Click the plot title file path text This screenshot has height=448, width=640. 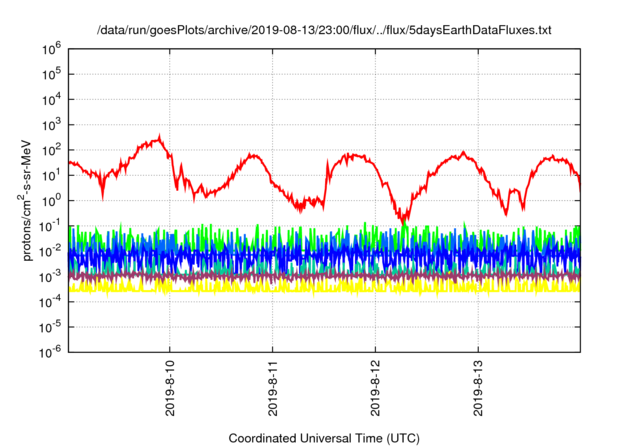[x=324, y=30]
